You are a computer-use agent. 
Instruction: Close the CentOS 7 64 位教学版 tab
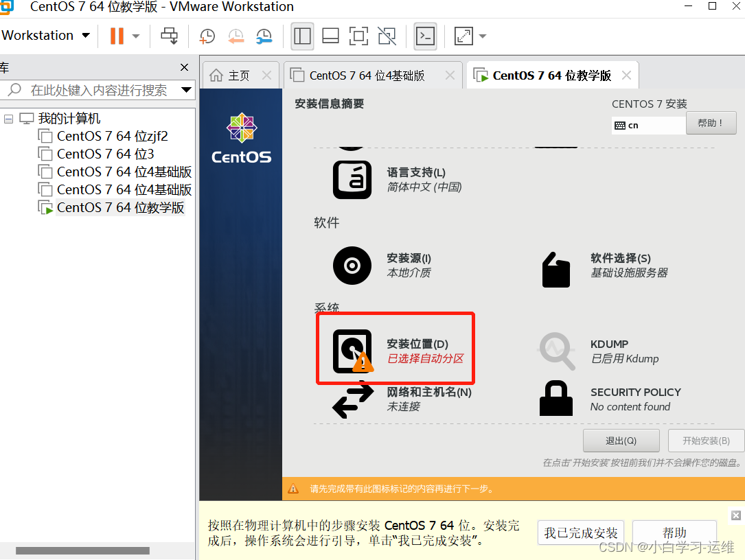click(627, 75)
